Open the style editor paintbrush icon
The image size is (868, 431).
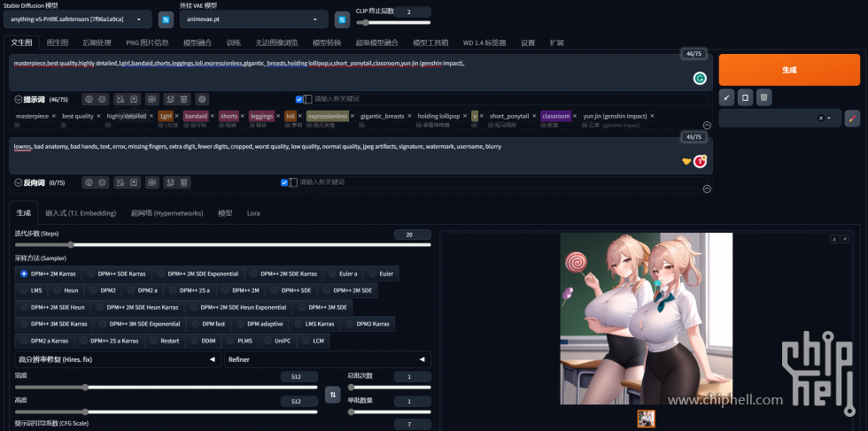852,118
